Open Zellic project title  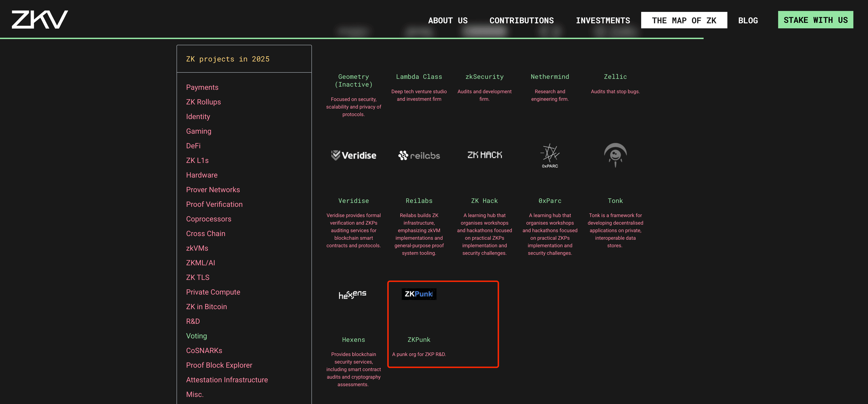click(615, 77)
